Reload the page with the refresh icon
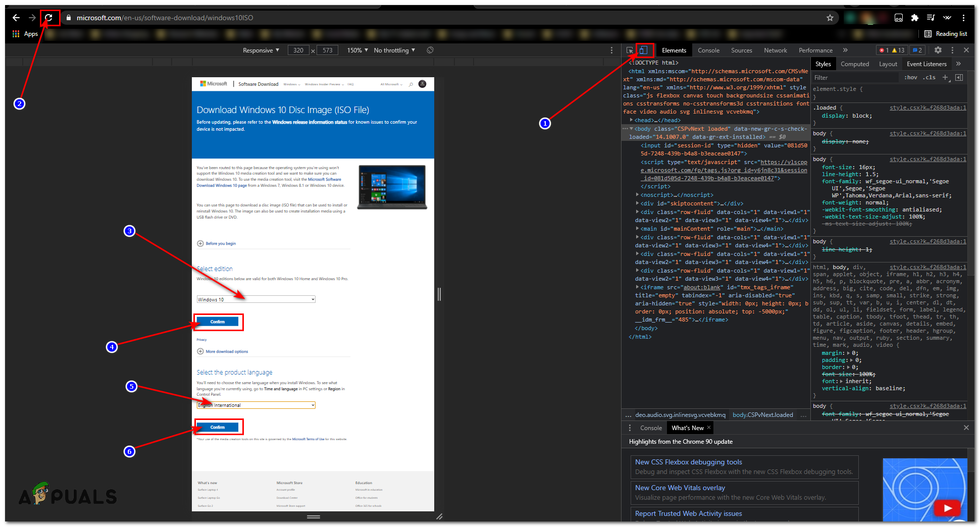The image size is (980, 527). pyautogui.click(x=48, y=18)
